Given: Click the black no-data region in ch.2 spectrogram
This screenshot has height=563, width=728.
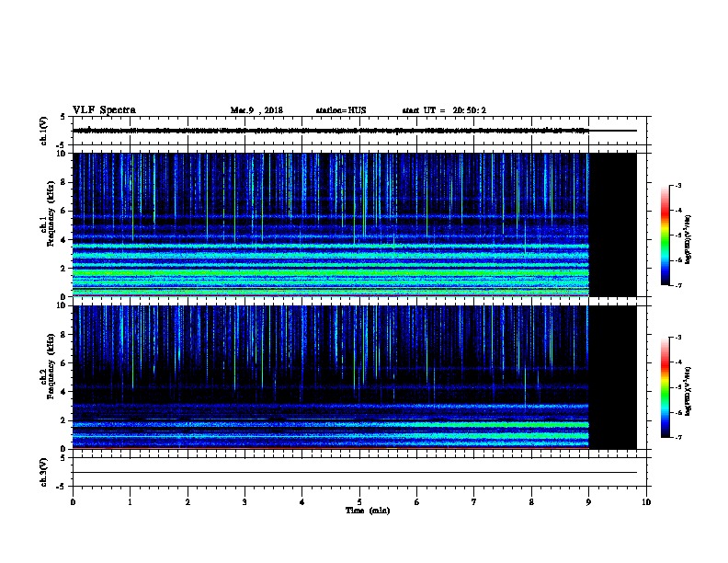Looking at the screenshot, I should point(613,377).
